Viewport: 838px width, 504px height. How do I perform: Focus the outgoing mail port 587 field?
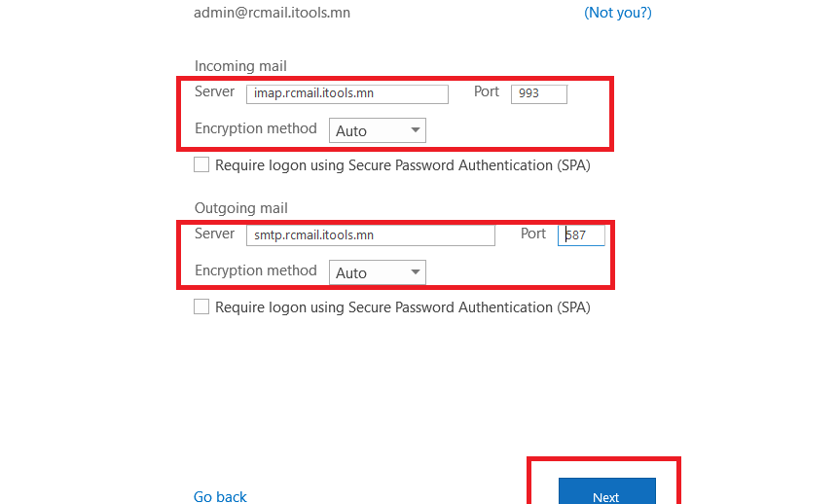click(581, 235)
